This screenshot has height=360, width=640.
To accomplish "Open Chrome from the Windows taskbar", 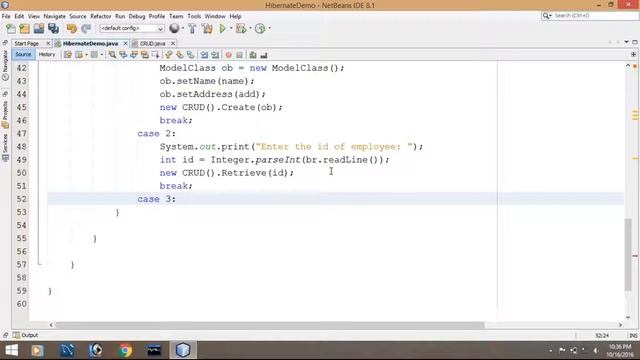I will point(125,350).
